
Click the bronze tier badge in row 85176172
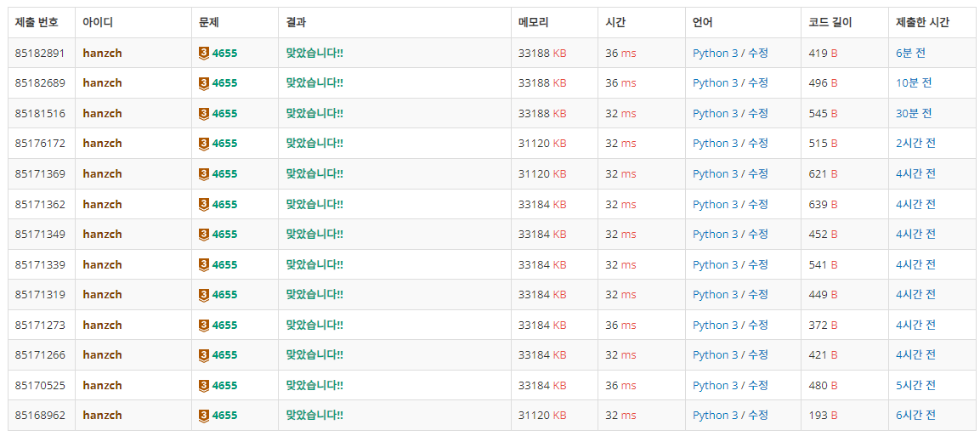tap(204, 144)
